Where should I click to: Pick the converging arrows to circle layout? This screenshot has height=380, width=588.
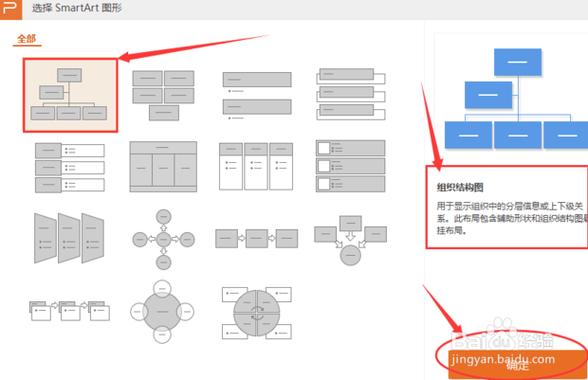(350, 240)
